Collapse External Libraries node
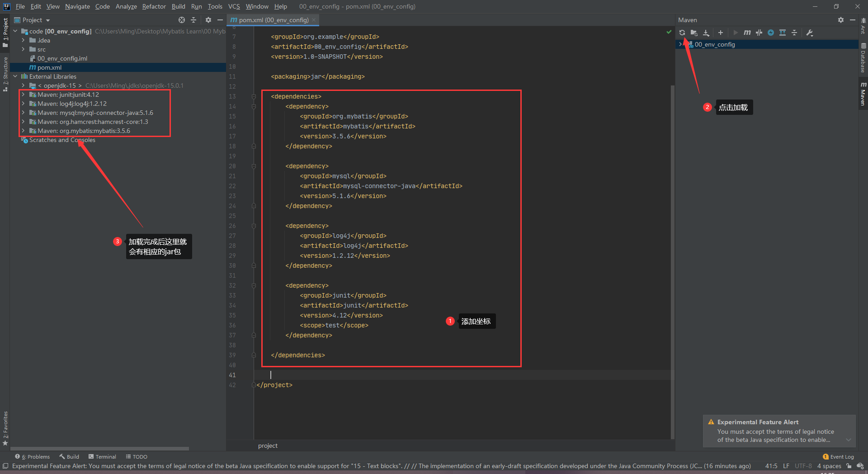The height and width of the screenshot is (474, 868). tap(15, 76)
